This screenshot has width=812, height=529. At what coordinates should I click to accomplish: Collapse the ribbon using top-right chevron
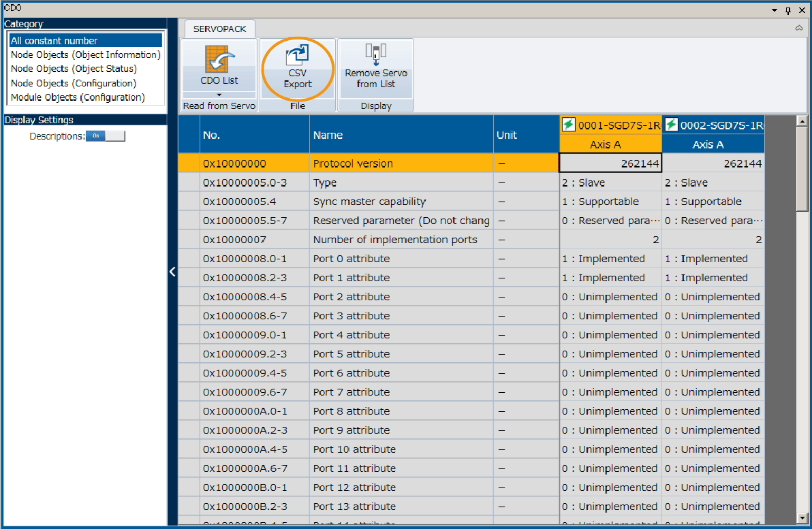[x=798, y=29]
